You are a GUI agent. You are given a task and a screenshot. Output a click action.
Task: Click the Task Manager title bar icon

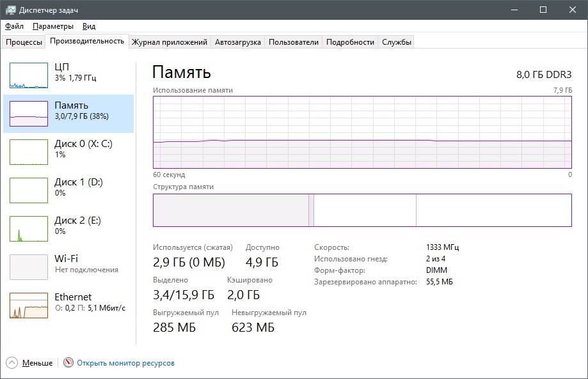click(10, 10)
